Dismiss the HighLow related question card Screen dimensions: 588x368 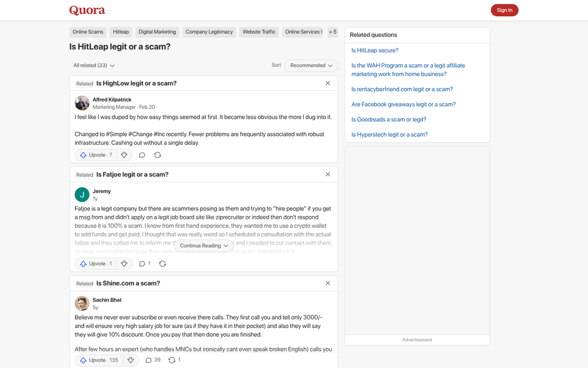click(327, 83)
